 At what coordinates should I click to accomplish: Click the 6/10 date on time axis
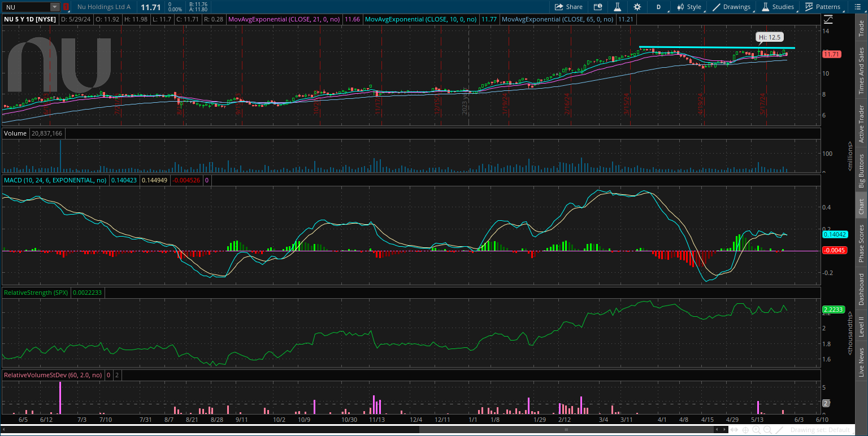822,420
